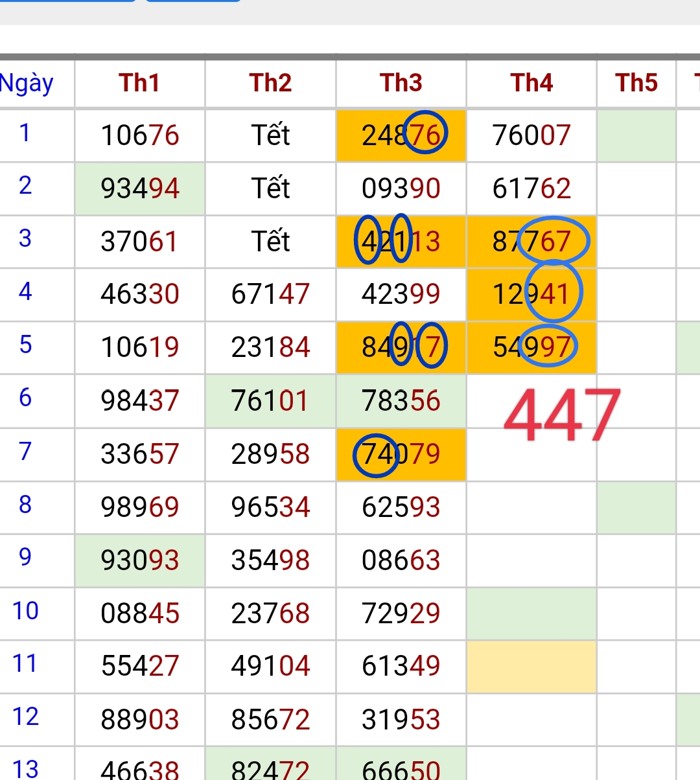The image size is (700, 780).
Task: Select the Th1 column header
Action: (x=139, y=83)
